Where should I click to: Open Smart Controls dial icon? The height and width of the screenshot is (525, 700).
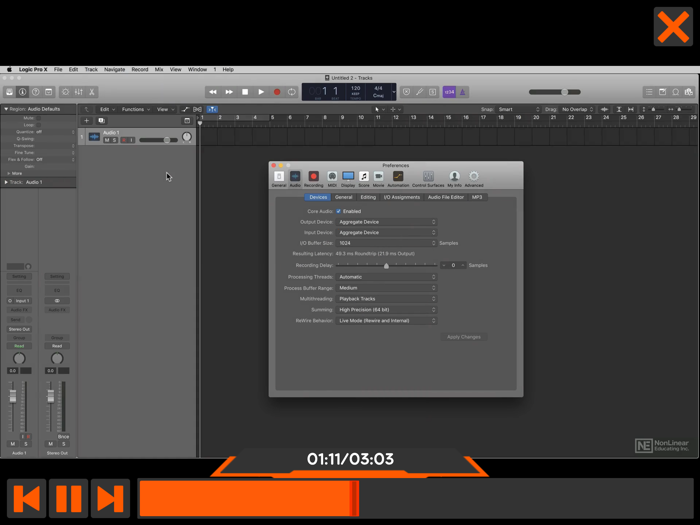point(66,92)
